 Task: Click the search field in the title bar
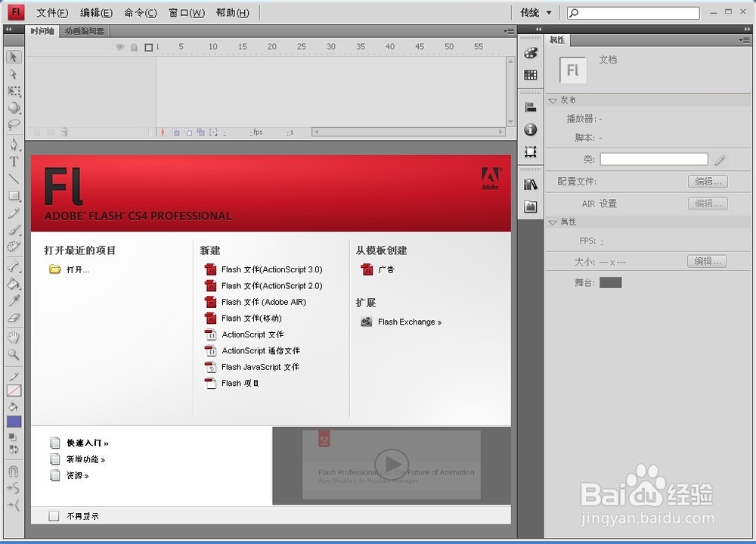[634, 13]
